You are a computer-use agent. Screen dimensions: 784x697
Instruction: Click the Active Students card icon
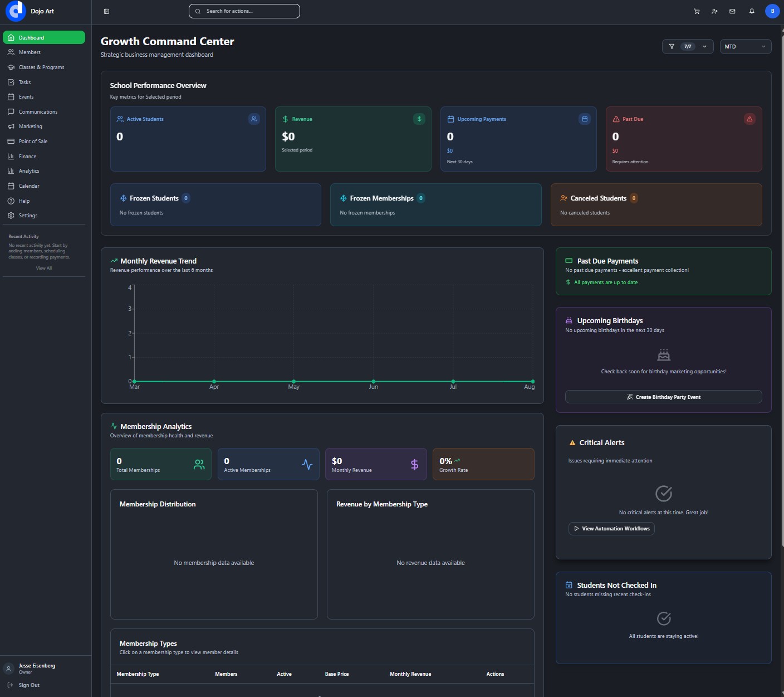click(254, 119)
